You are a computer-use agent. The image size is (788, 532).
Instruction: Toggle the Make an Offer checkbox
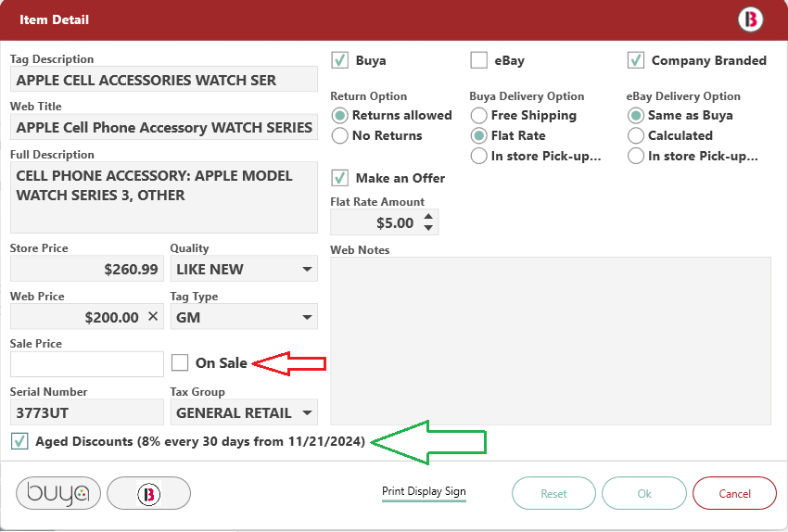339,178
